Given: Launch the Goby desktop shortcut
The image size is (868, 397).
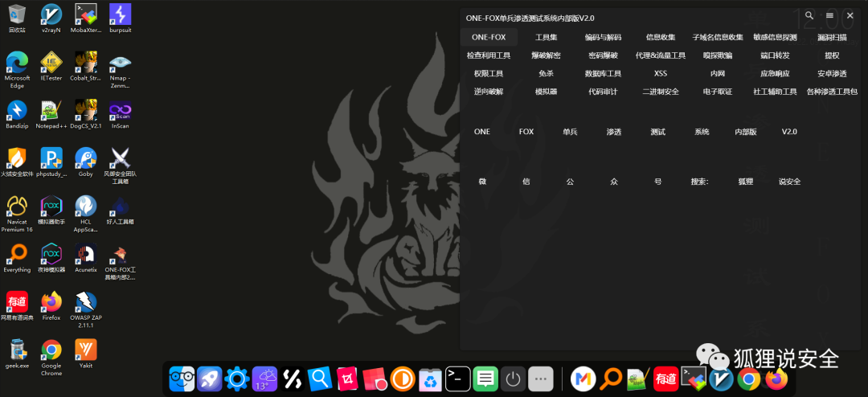Looking at the screenshot, I should (86, 162).
